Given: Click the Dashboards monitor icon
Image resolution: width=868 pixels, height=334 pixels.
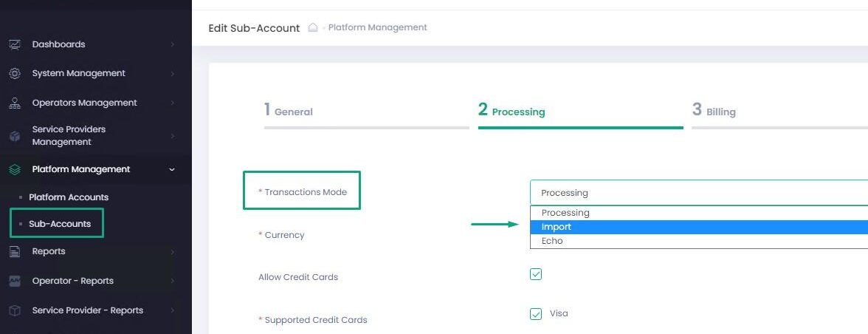Looking at the screenshot, I should (x=14, y=44).
